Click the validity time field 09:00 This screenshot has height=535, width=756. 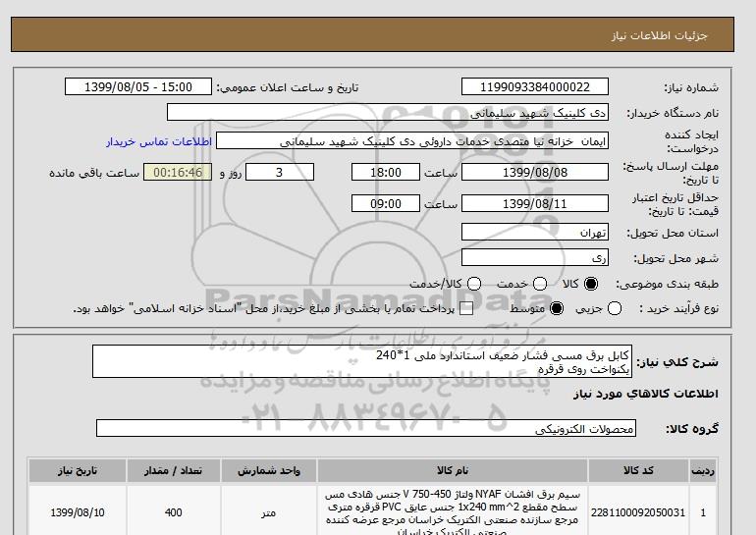(386, 203)
